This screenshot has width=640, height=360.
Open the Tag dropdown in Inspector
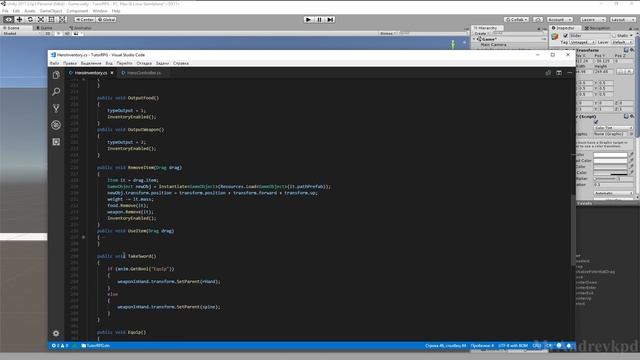(x=582, y=42)
